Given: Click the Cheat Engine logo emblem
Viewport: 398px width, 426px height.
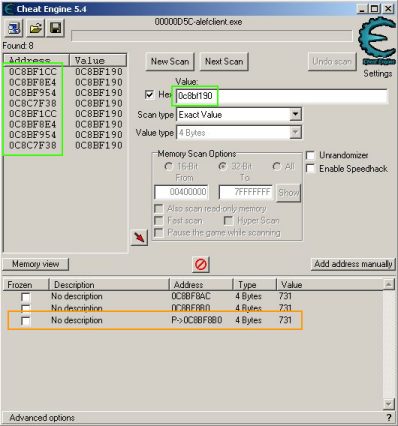Looking at the screenshot, I should pos(377,41).
